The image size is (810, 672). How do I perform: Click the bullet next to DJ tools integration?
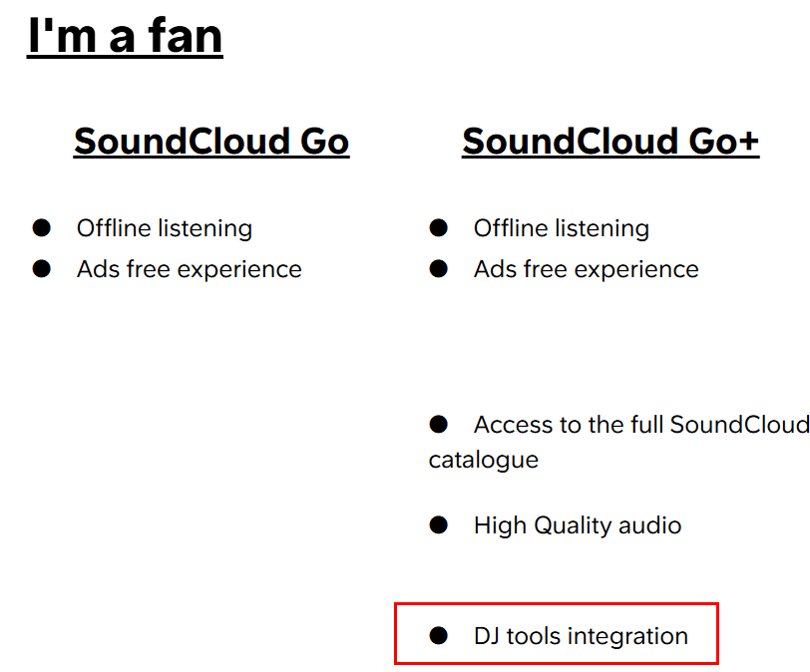[x=439, y=636]
